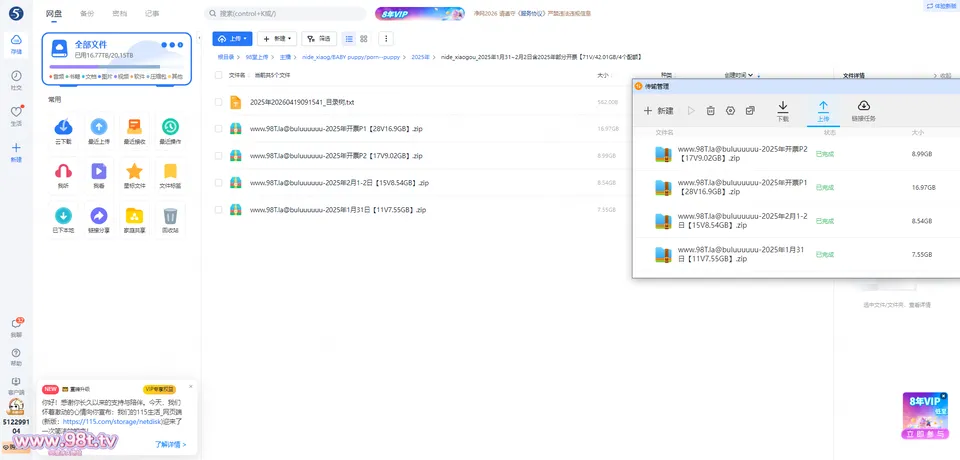Open the 云下载 cloud download shortcut

[63, 130]
